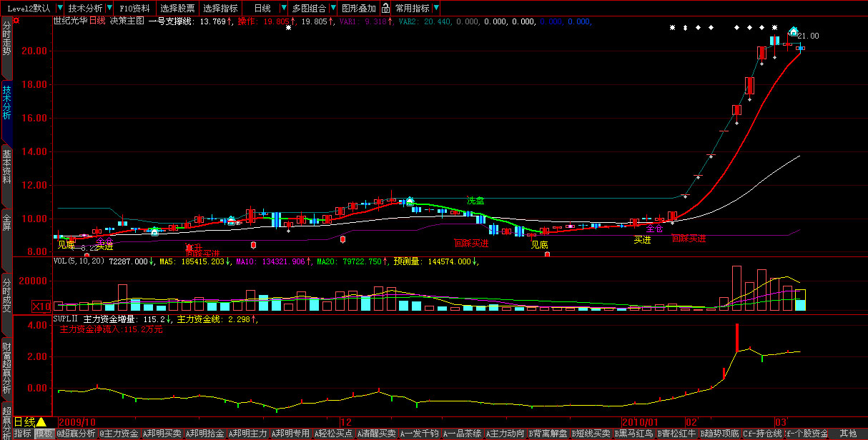
Task: Select the B青松红牛 tab
Action: pyautogui.click(x=676, y=434)
